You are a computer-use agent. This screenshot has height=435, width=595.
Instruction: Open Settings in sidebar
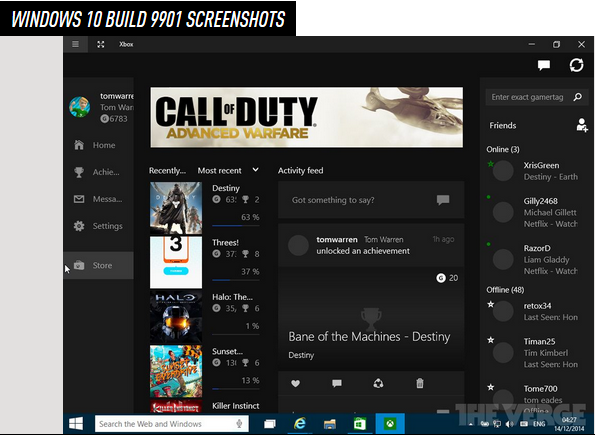click(x=99, y=226)
